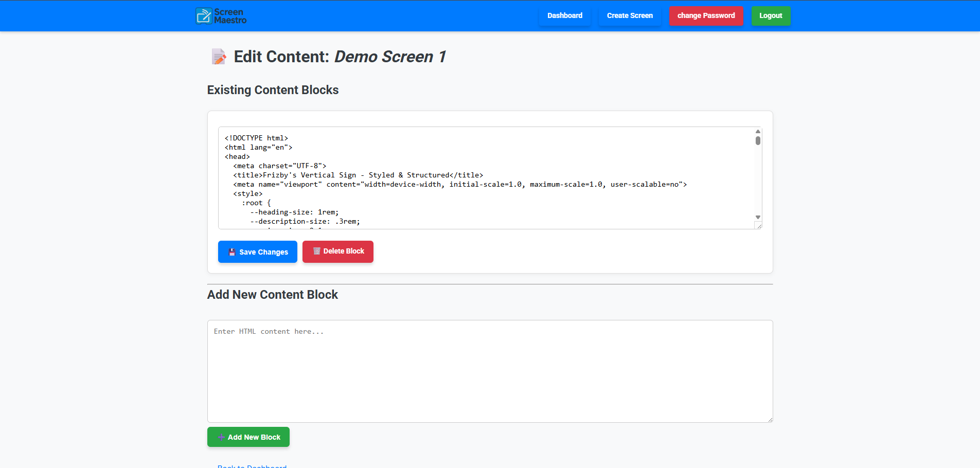
Task: Log out using the green Logout button
Action: click(770, 15)
